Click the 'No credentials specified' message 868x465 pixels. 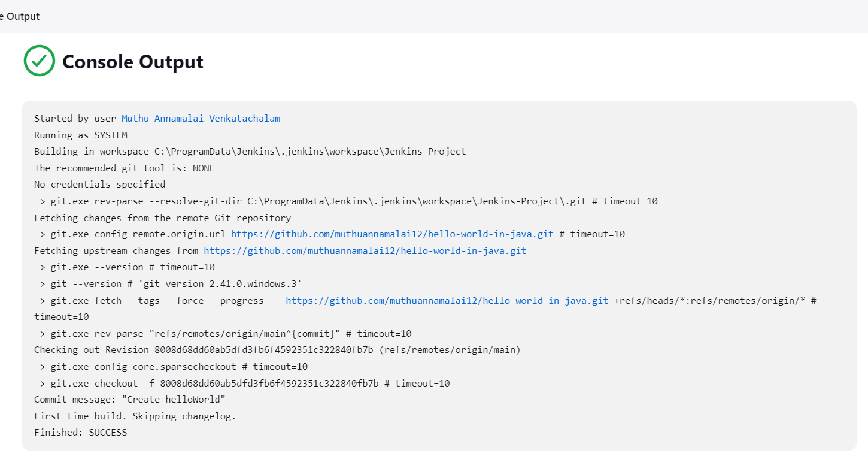pyautogui.click(x=99, y=185)
